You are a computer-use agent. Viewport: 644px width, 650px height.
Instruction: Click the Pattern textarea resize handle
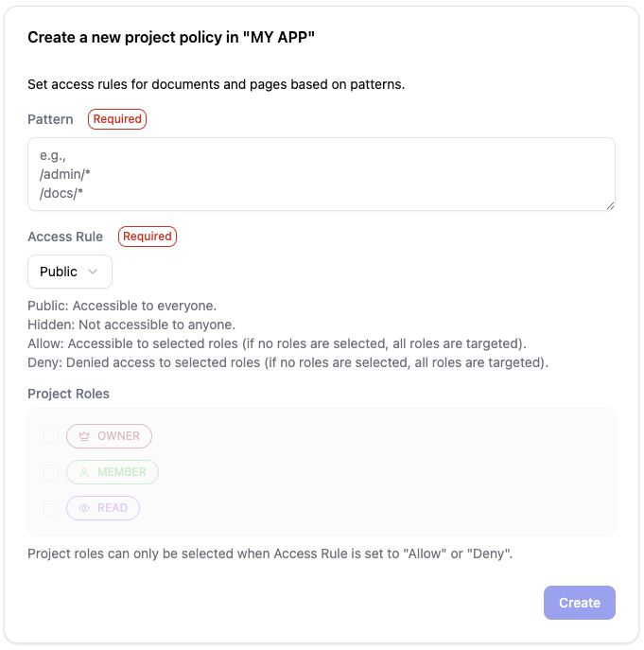pos(610,205)
